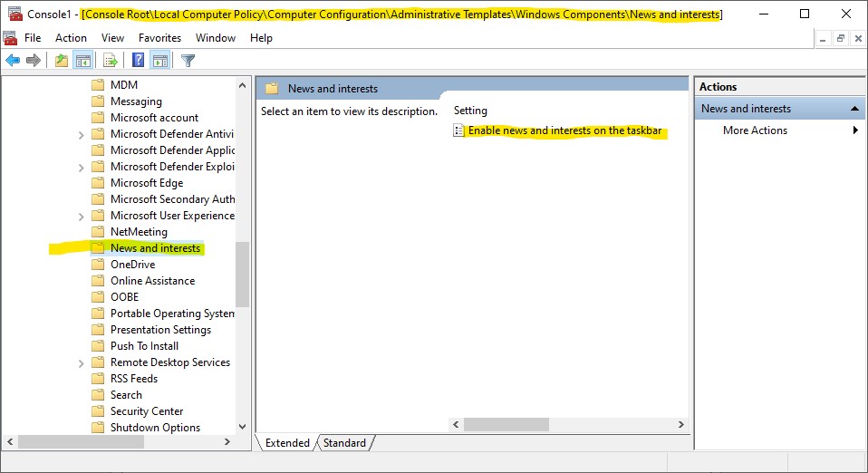Open Enable news and interests on the taskbar
Image resolution: width=868 pixels, height=473 pixels.
coord(564,130)
